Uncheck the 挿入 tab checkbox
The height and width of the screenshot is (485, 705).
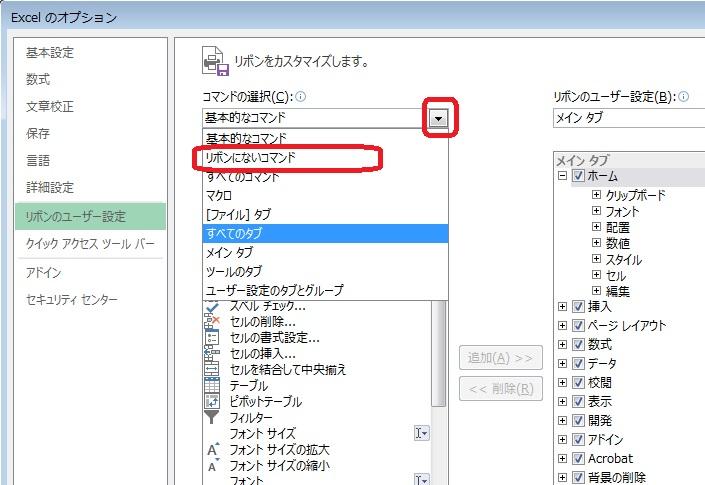578,307
